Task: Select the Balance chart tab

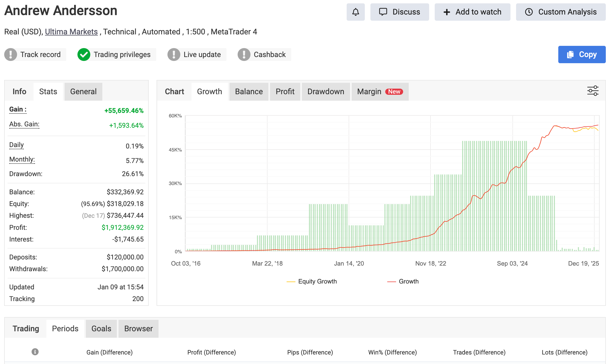Action: [x=249, y=92]
